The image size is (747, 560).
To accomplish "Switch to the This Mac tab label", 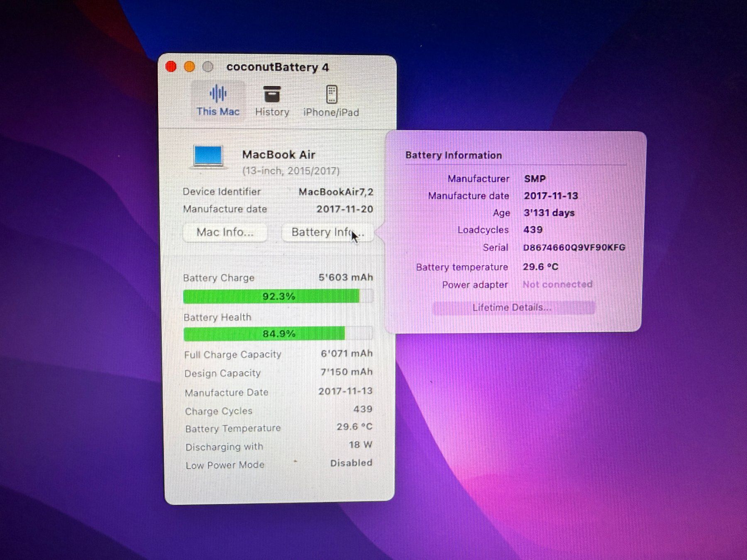I will point(218,112).
